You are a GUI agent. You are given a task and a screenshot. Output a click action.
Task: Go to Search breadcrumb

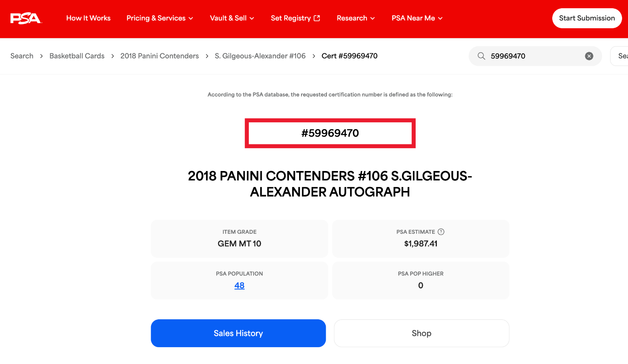tap(22, 56)
